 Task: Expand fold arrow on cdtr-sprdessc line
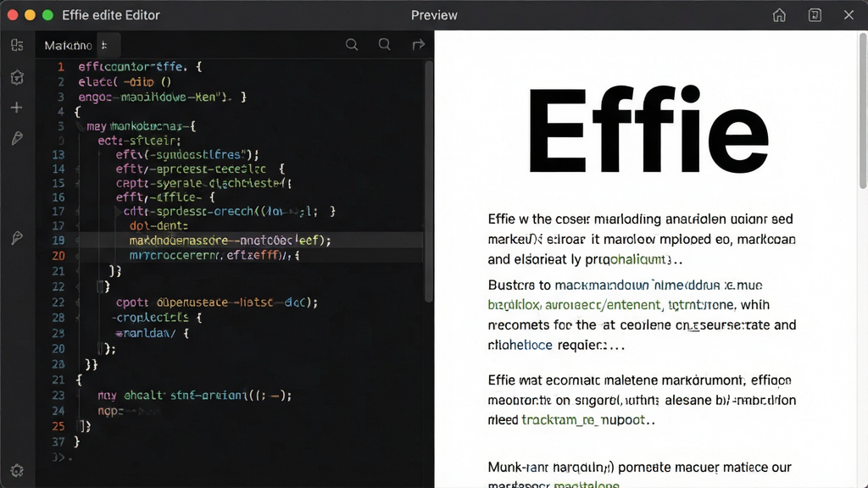click(118, 211)
